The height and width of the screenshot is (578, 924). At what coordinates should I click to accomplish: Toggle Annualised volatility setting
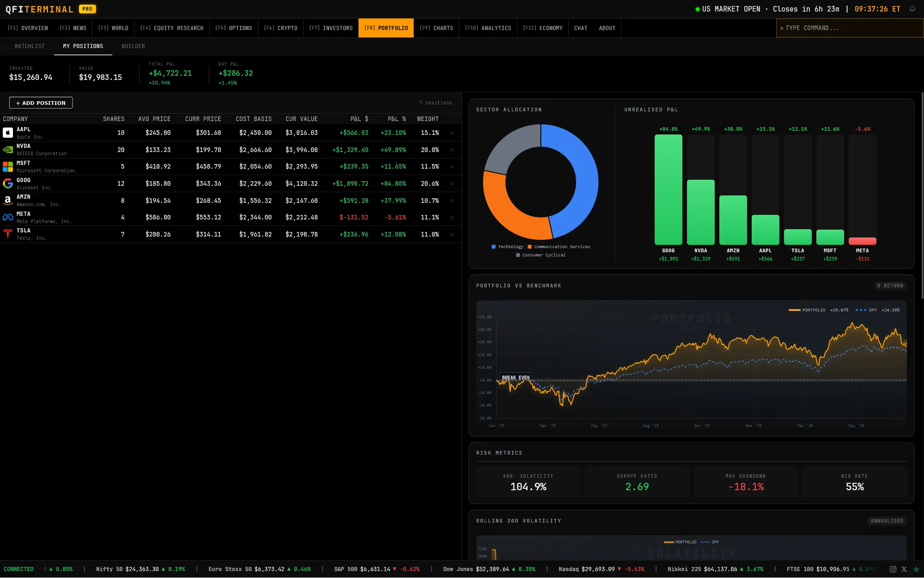887,521
